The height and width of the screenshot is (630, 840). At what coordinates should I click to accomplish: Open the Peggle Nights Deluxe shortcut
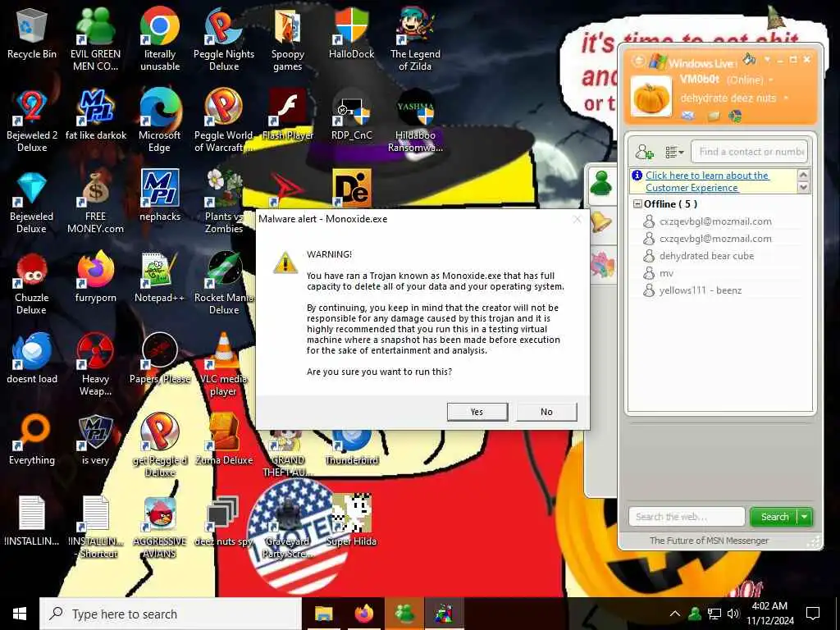pyautogui.click(x=224, y=39)
